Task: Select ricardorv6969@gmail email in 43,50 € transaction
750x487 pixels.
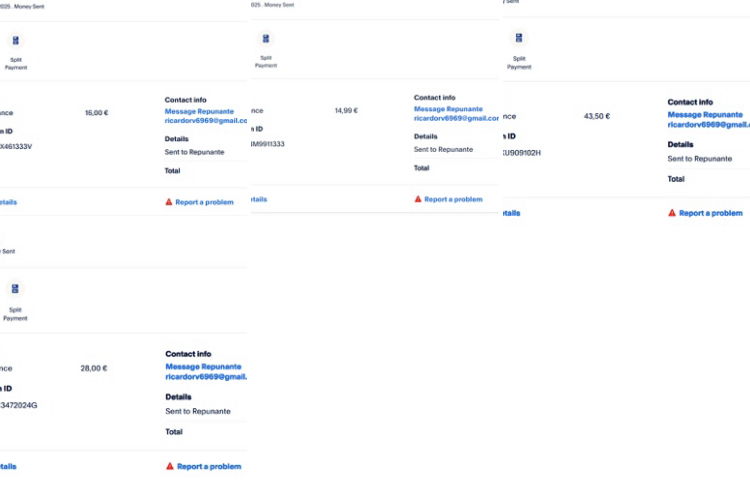Action: tap(708, 124)
